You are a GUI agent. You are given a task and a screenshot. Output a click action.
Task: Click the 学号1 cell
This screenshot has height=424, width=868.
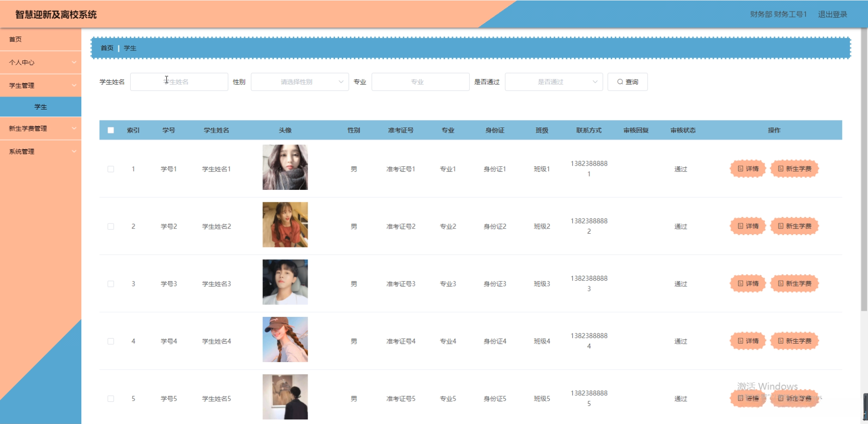pos(169,169)
